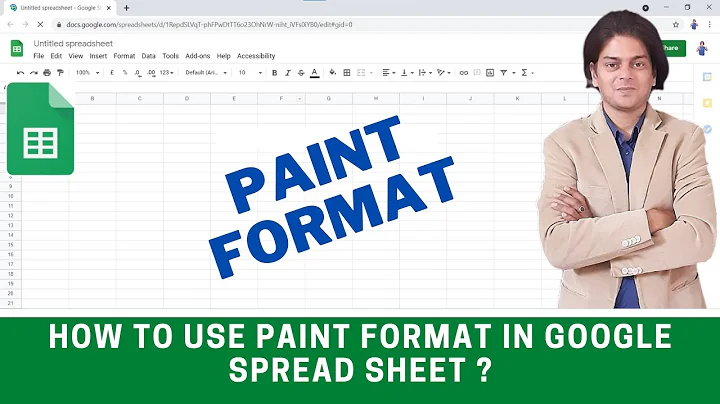Open the View menu
This screenshot has width=720, height=404.
[76, 56]
